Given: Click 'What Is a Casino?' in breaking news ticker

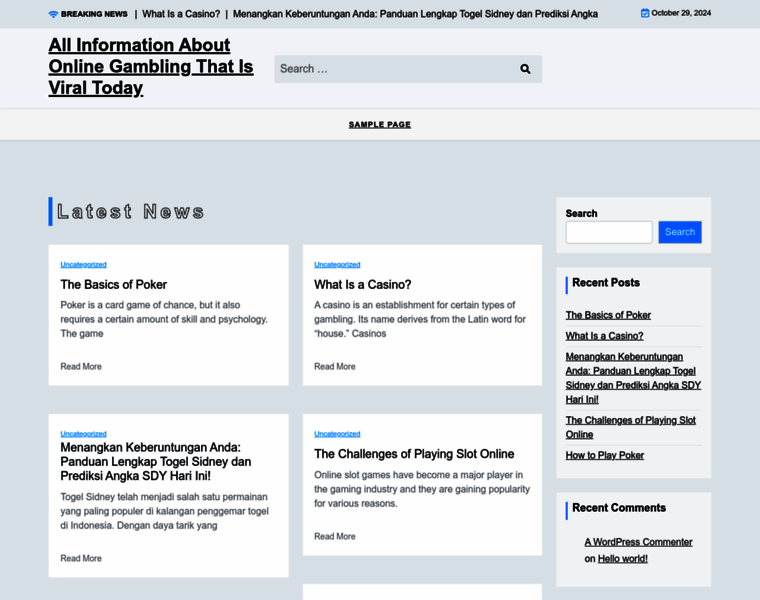Looking at the screenshot, I should 181,14.
